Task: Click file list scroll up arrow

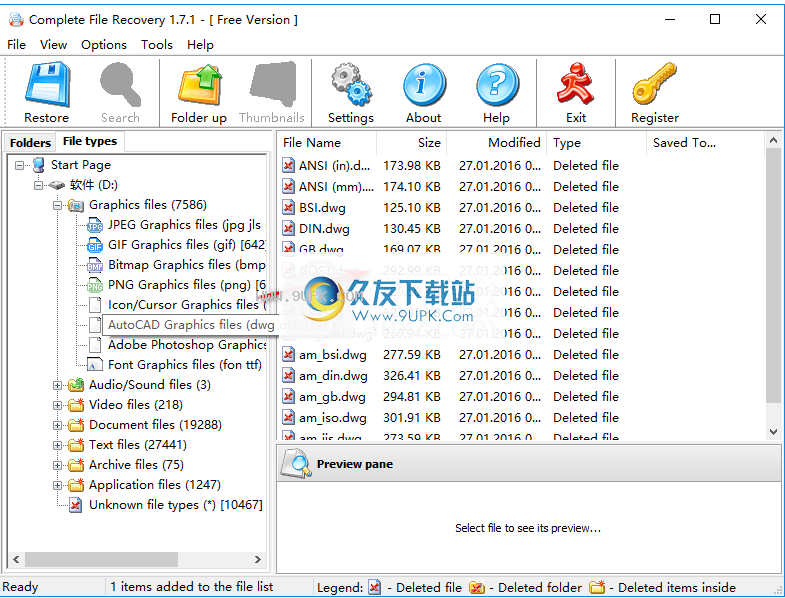Action: pos(773,140)
